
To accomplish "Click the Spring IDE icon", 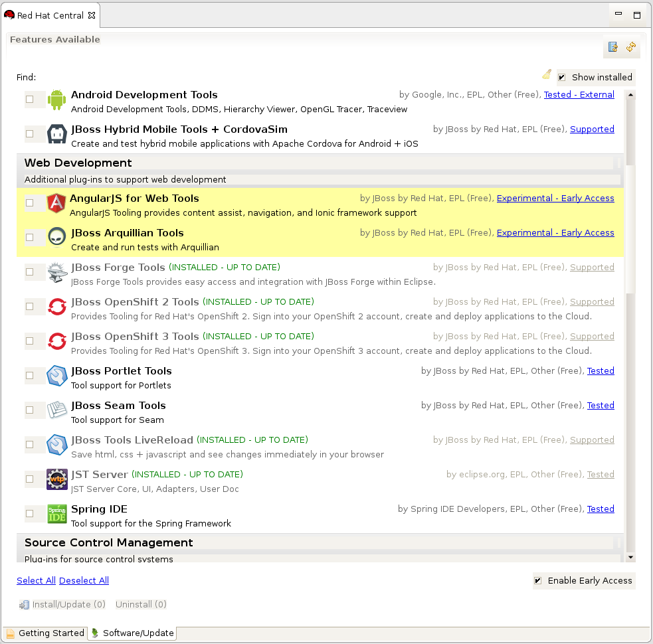I will point(57,514).
